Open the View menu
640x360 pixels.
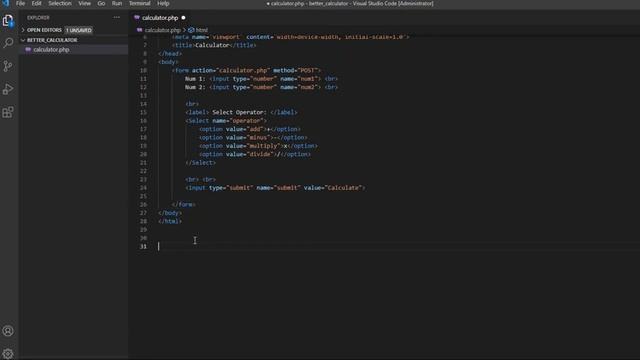(84, 3)
